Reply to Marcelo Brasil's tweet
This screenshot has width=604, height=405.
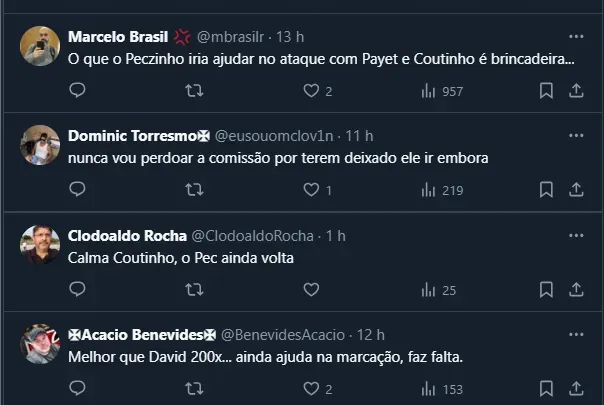pos(78,91)
